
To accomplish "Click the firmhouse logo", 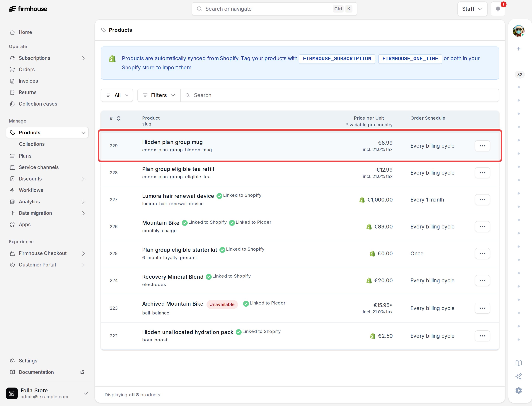I will coord(28,9).
